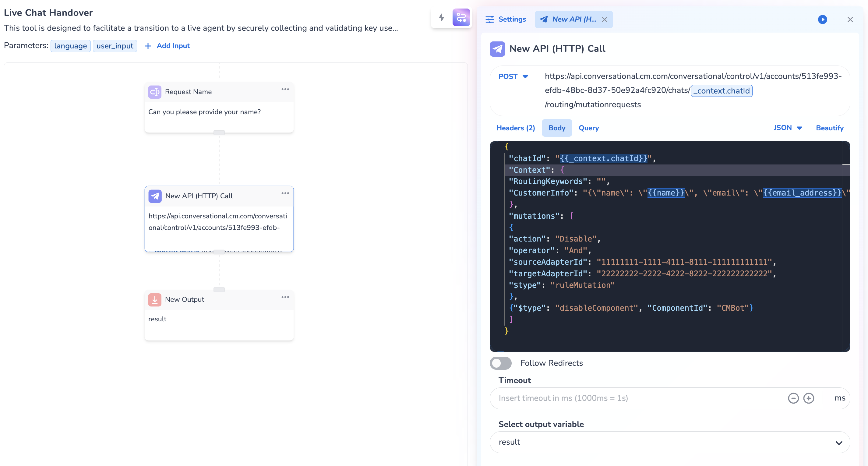The height and width of the screenshot is (466, 868).
Task: Open Request Name node options menu
Action: tap(285, 89)
